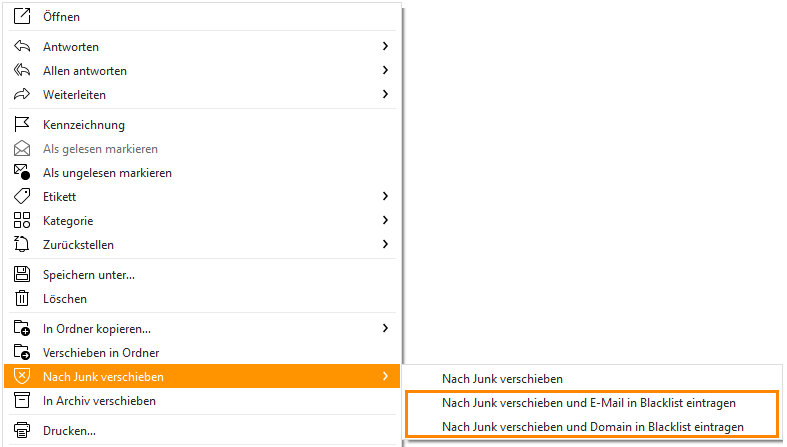This screenshot has width=787, height=447.
Task: Click the Drucken printer icon
Action: pos(22,430)
